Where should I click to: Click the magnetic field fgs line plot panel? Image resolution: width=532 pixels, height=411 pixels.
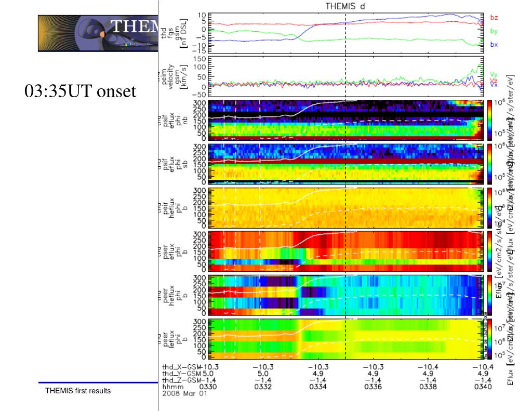pyautogui.click(x=345, y=33)
